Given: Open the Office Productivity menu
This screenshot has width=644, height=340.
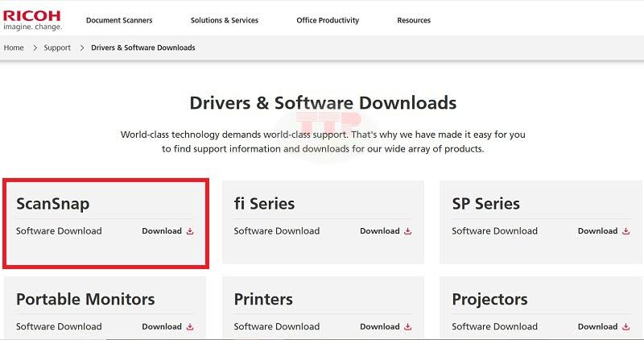Looking at the screenshot, I should tap(328, 20).
